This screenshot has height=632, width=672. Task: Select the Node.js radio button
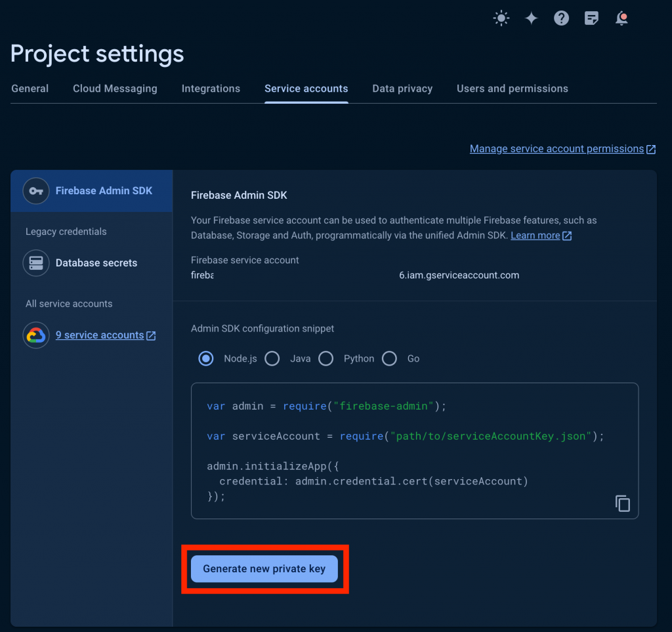(206, 358)
